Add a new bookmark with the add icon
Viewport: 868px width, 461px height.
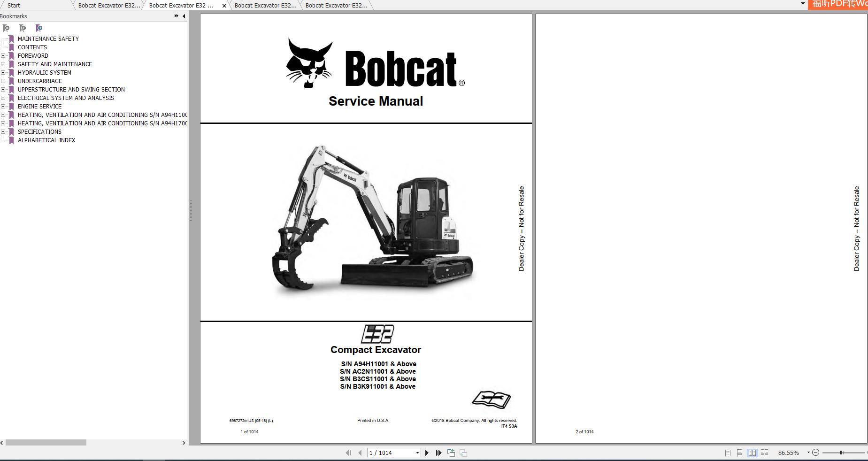point(22,29)
